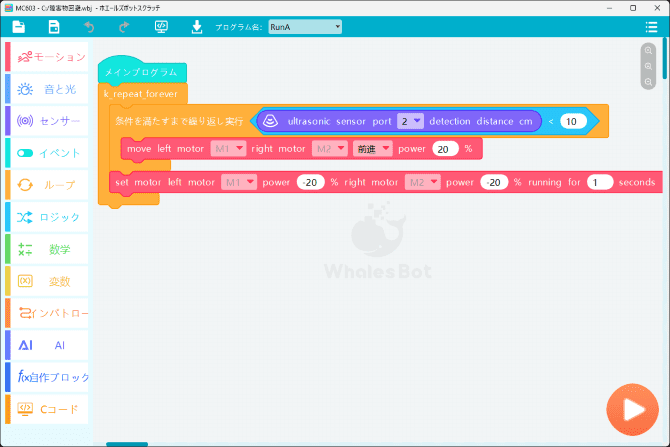Download the program to the robot

click(197, 27)
